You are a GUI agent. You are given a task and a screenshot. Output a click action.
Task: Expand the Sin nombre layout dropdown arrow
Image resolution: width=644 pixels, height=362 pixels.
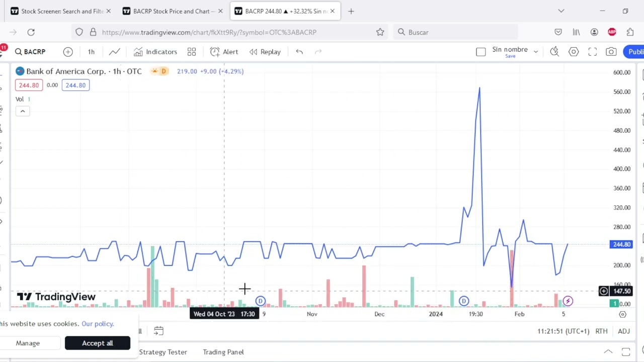tap(536, 52)
